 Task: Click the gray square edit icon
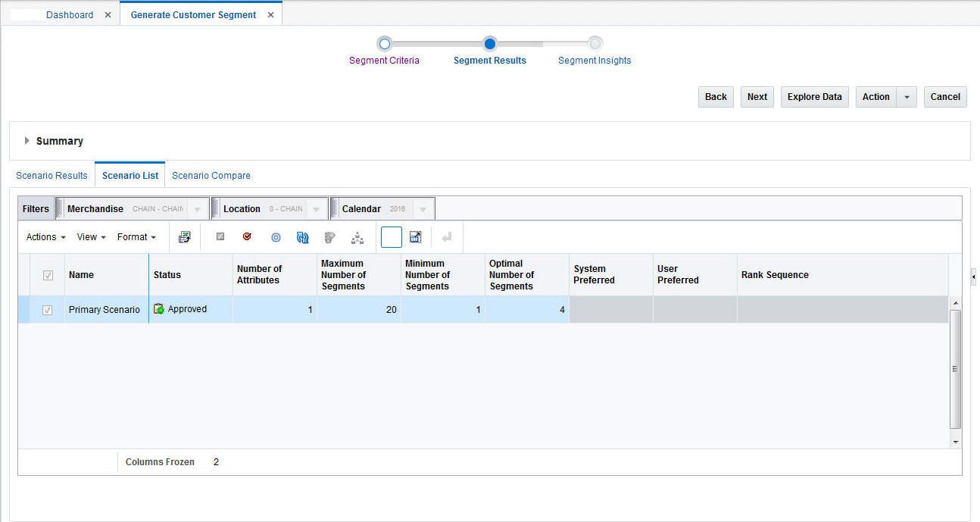(x=220, y=237)
